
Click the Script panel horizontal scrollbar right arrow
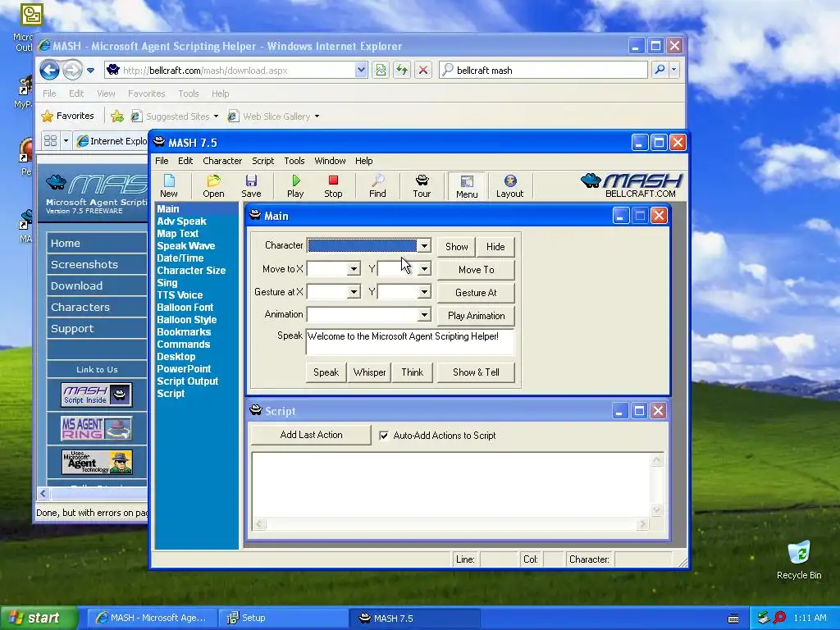(x=642, y=524)
